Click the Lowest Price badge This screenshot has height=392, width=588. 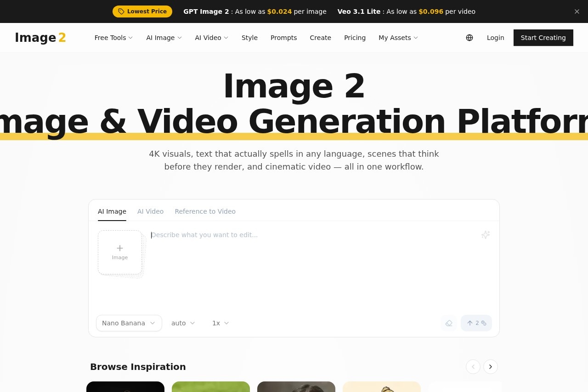[142, 11]
